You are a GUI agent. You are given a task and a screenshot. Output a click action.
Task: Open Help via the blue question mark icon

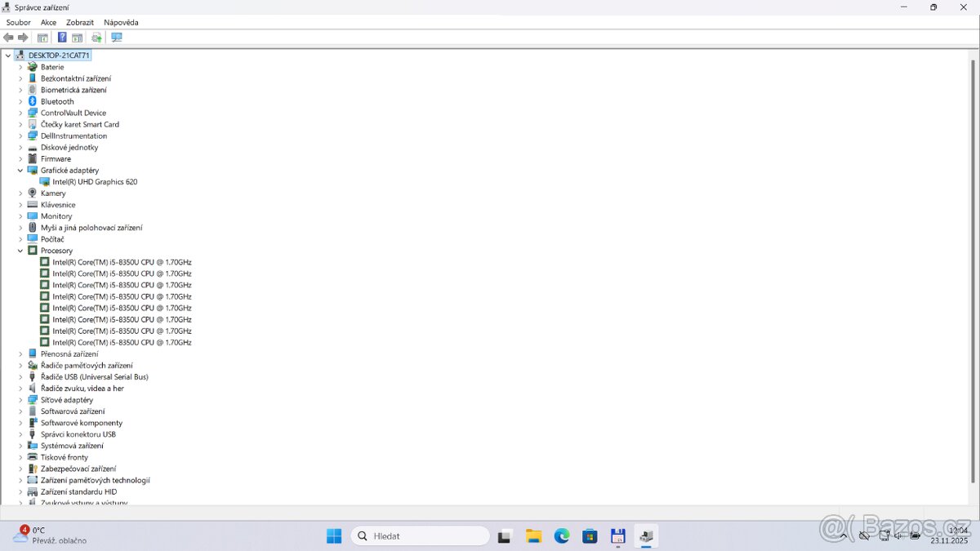point(62,38)
